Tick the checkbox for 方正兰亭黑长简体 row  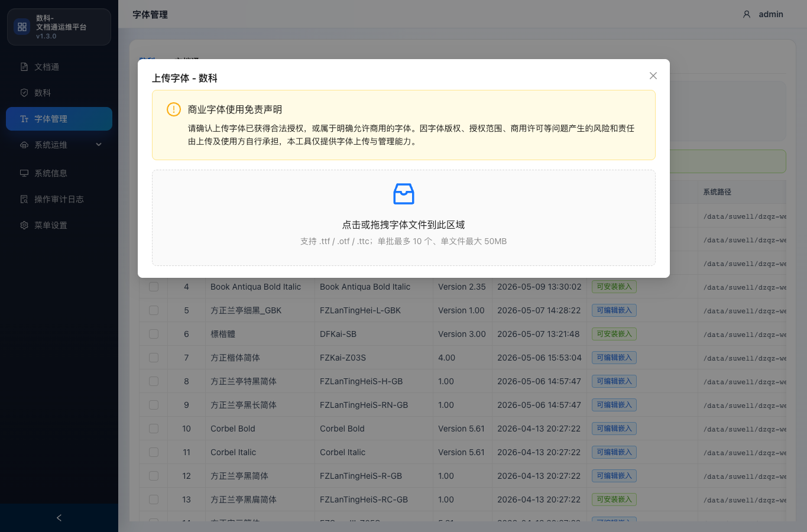coord(154,405)
